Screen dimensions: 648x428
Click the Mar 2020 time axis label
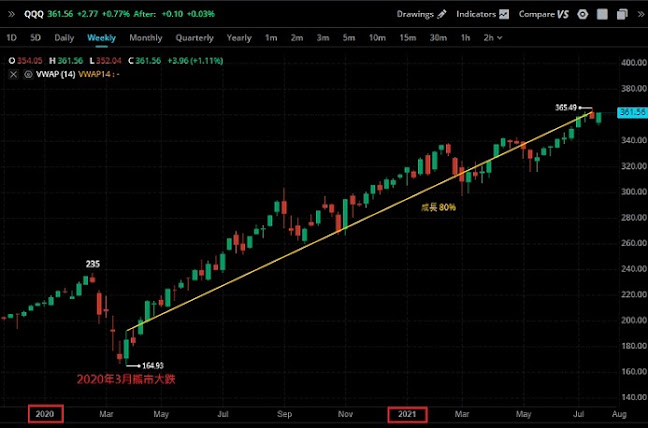106,414
